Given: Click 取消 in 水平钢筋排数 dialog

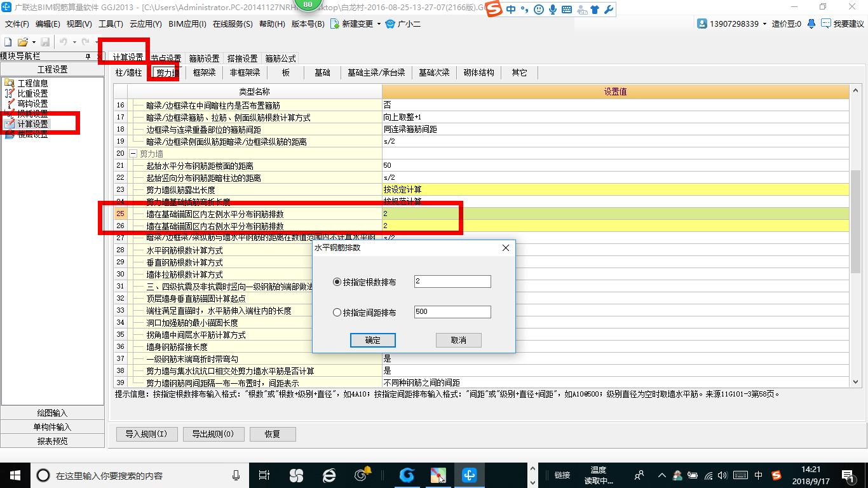Looking at the screenshot, I should (x=459, y=340).
